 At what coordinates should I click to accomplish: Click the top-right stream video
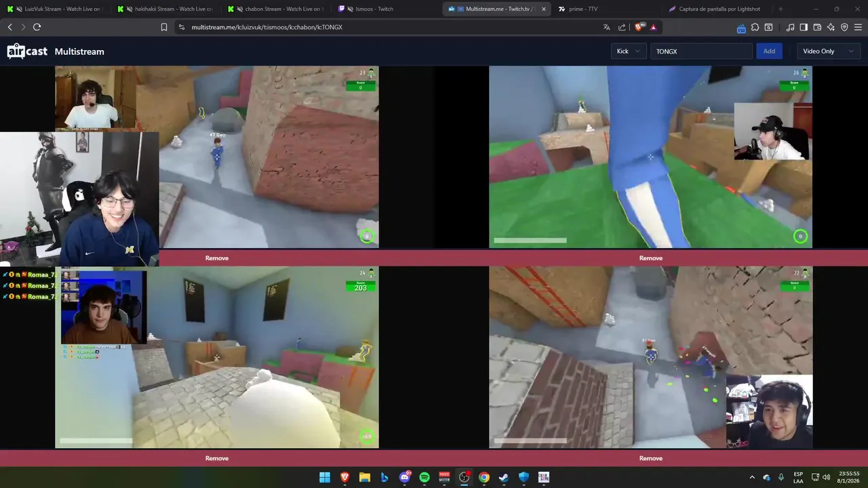(651, 157)
